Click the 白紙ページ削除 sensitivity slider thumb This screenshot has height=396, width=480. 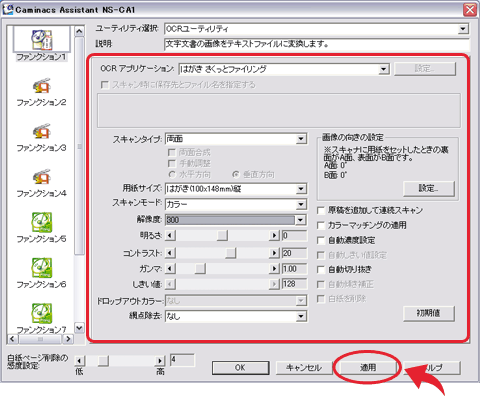(x=103, y=361)
